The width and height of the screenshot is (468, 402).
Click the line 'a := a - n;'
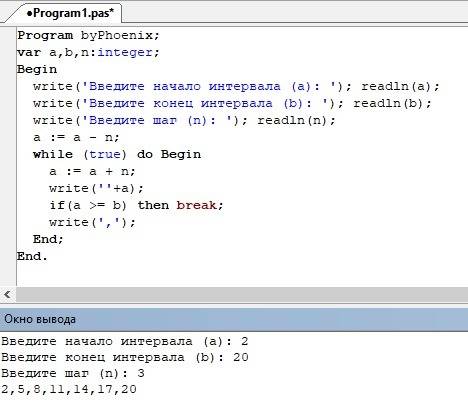point(76,137)
